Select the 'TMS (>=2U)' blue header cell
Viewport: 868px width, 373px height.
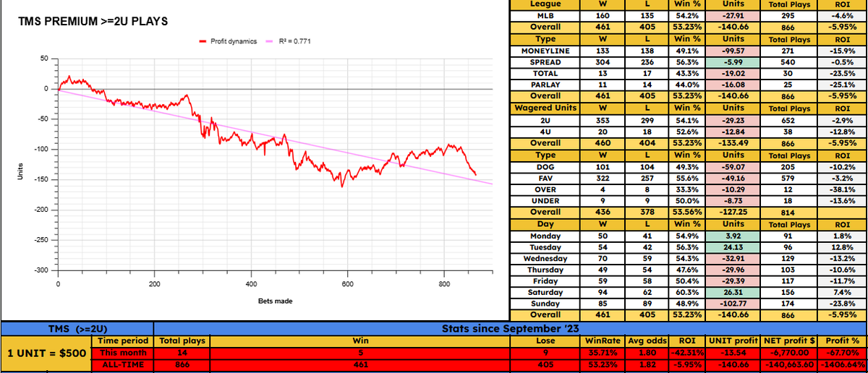click(x=77, y=329)
